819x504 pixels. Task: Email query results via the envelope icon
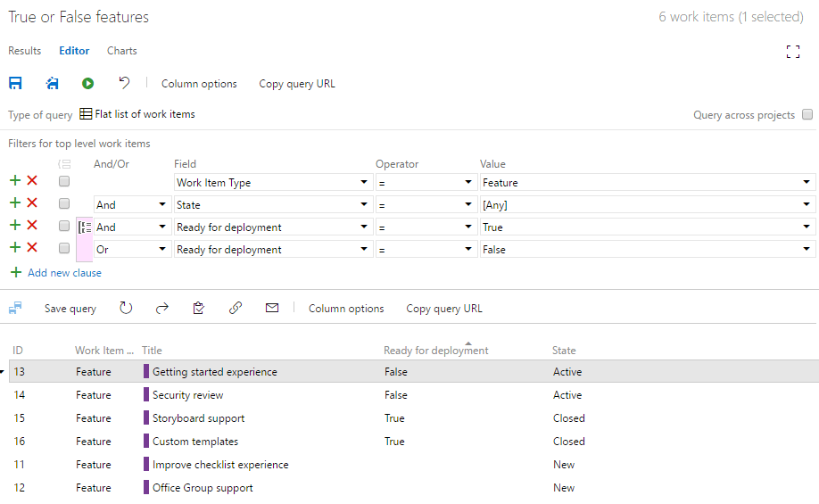click(x=272, y=308)
